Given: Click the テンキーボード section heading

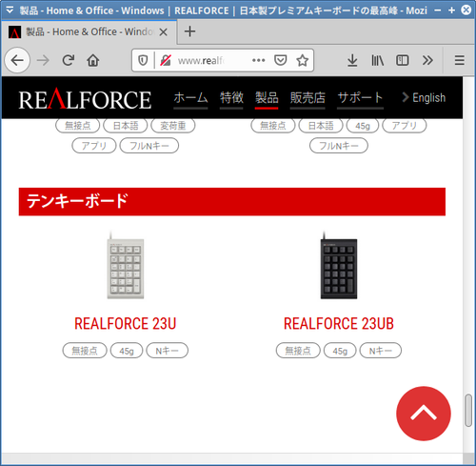Looking at the screenshot, I should (x=232, y=202).
